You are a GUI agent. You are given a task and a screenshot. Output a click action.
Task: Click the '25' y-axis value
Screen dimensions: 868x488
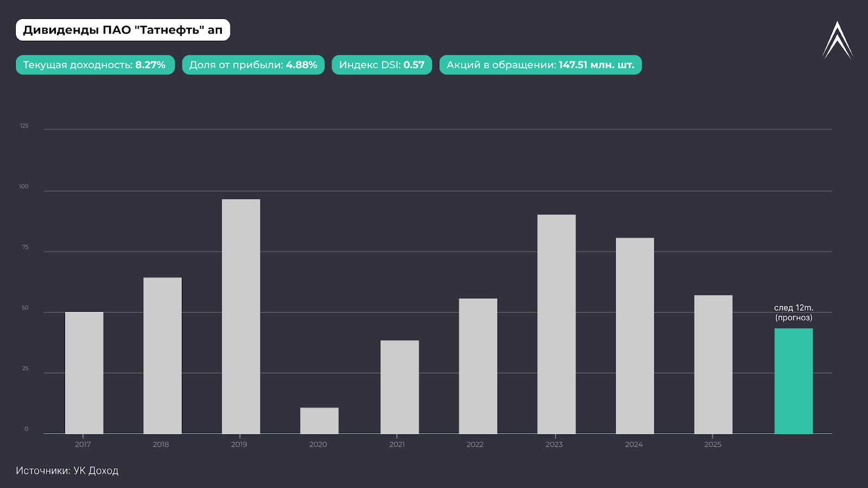click(25, 369)
